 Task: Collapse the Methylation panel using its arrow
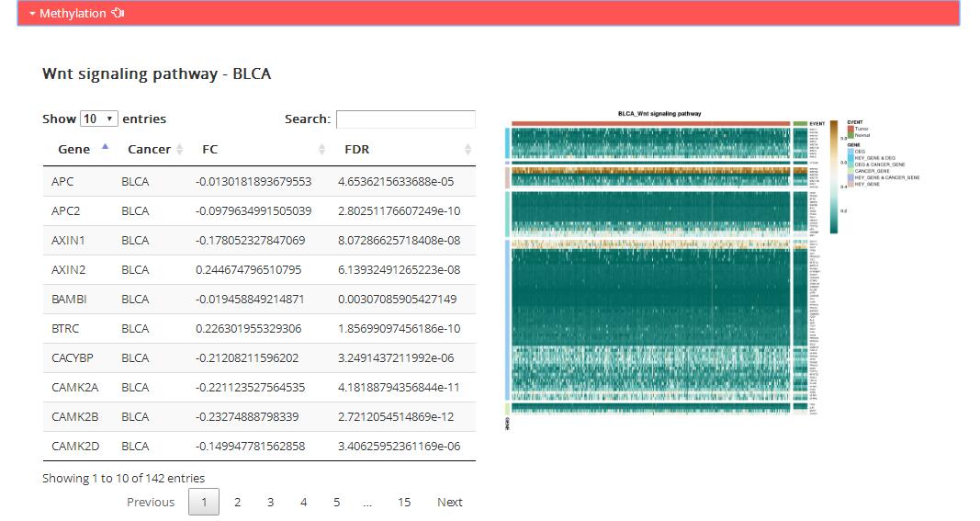pos(32,14)
